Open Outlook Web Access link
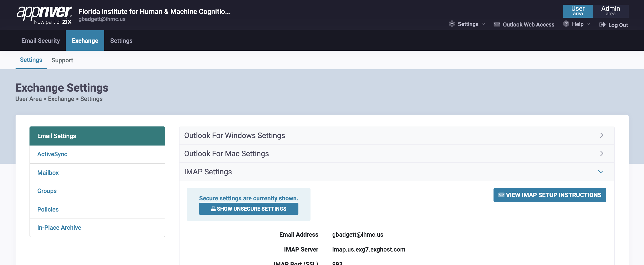The width and height of the screenshot is (644, 265). (x=524, y=24)
